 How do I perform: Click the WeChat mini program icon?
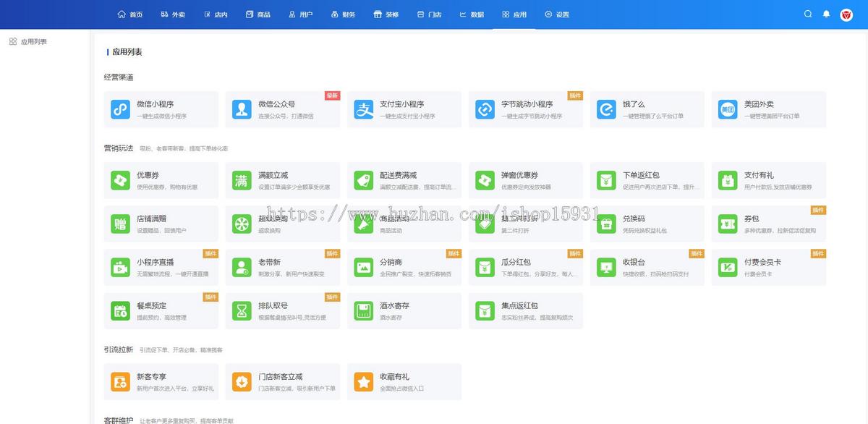click(x=120, y=109)
